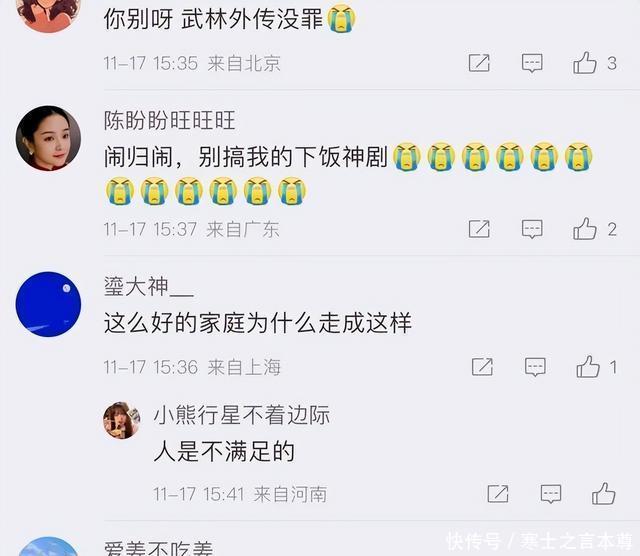
Task: Like 鎏大神__'s comment from 上海
Action: pyautogui.click(x=588, y=366)
